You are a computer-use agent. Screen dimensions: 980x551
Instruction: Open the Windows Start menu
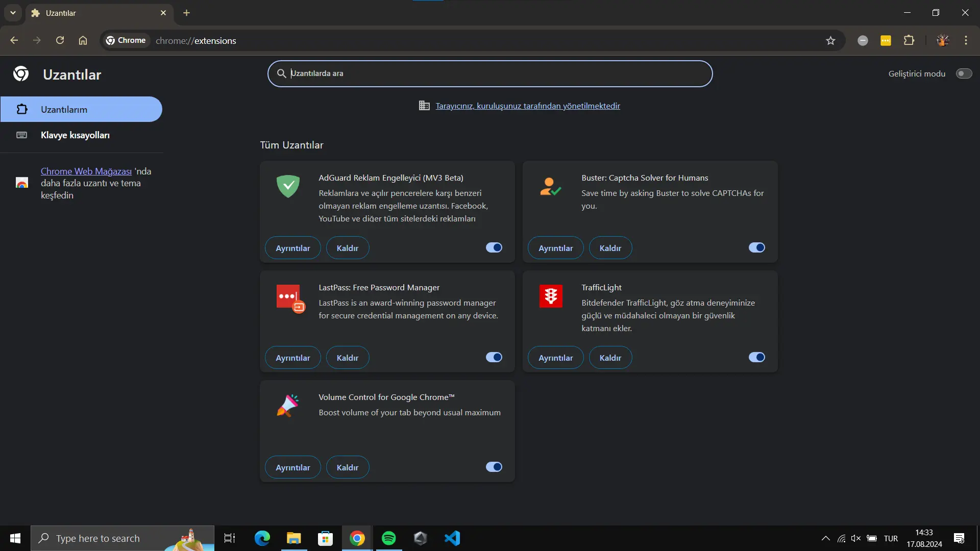point(15,538)
